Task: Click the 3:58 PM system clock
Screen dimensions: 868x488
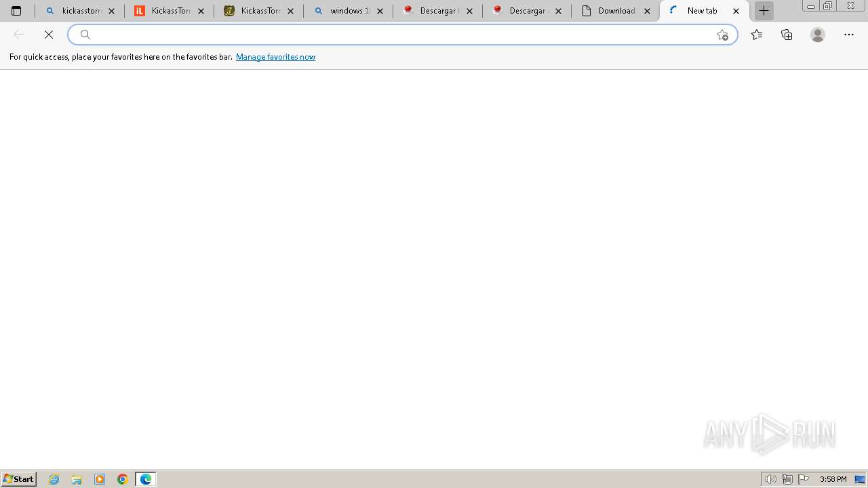Action: [833, 479]
